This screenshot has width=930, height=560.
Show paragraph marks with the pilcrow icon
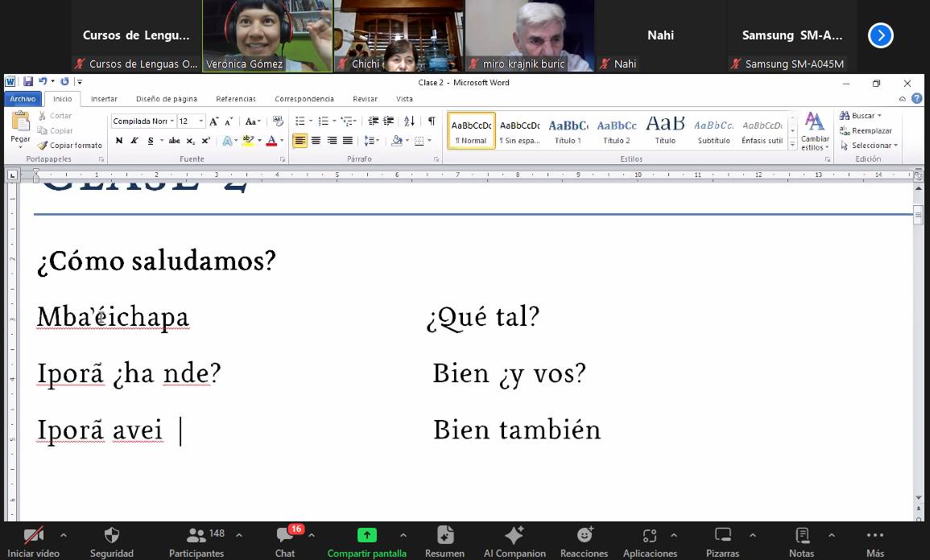click(x=432, y=121)
